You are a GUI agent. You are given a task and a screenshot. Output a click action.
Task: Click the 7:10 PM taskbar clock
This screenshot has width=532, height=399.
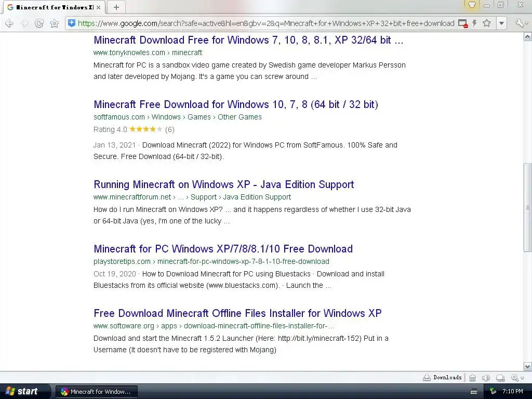[x=513, y=392]
